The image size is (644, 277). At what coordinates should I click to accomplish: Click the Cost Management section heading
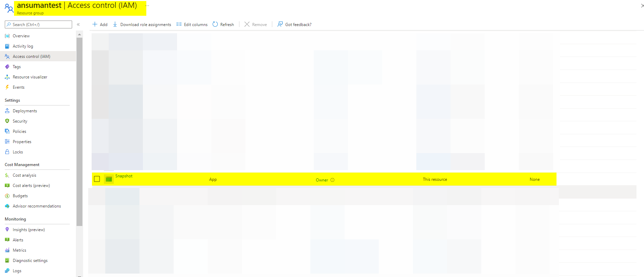pos(22,165)
